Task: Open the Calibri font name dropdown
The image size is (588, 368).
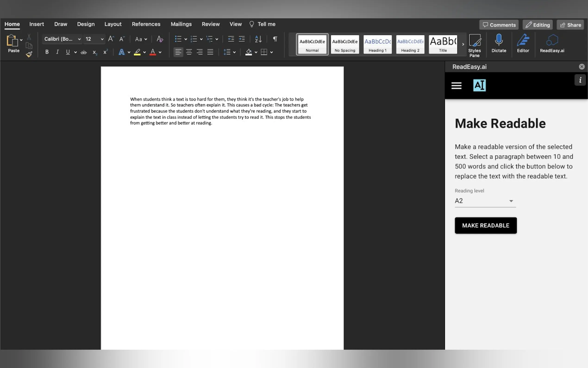Action: pos(79,39)
